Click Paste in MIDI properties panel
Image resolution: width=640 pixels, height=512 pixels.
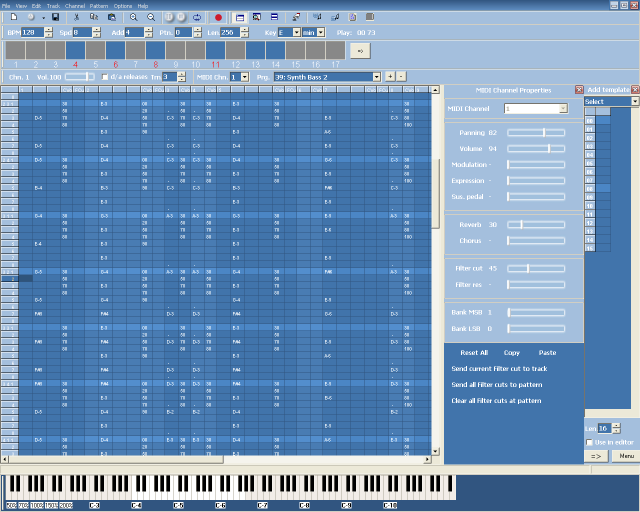pos(547,353)
